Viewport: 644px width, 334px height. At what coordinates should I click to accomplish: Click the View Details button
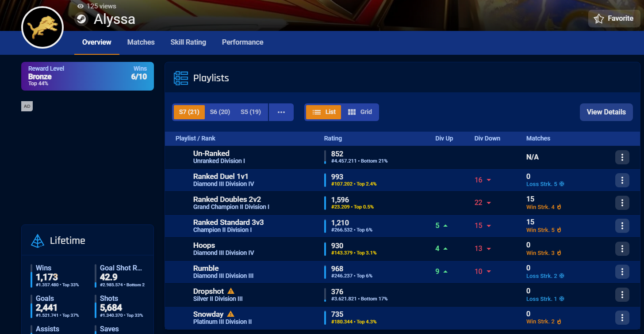(x=606, y=112)
